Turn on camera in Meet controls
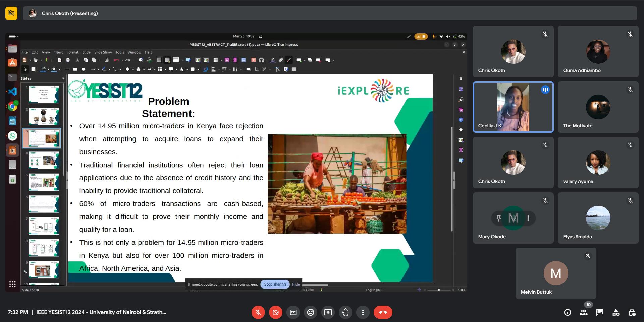Viewport: 644px width, 322px height. (x=276, y=312)
